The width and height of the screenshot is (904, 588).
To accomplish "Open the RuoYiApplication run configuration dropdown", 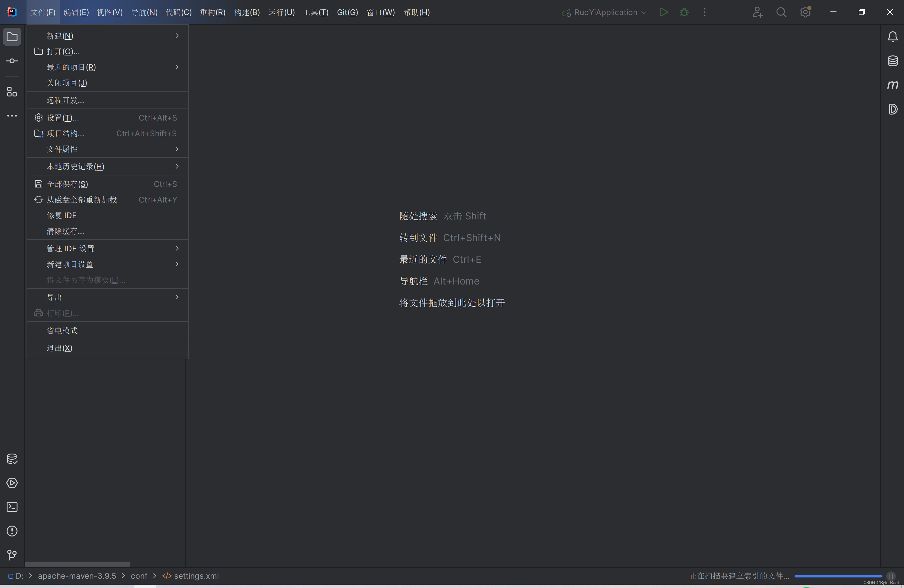I will pyautogui.click(x=604, y=12).
